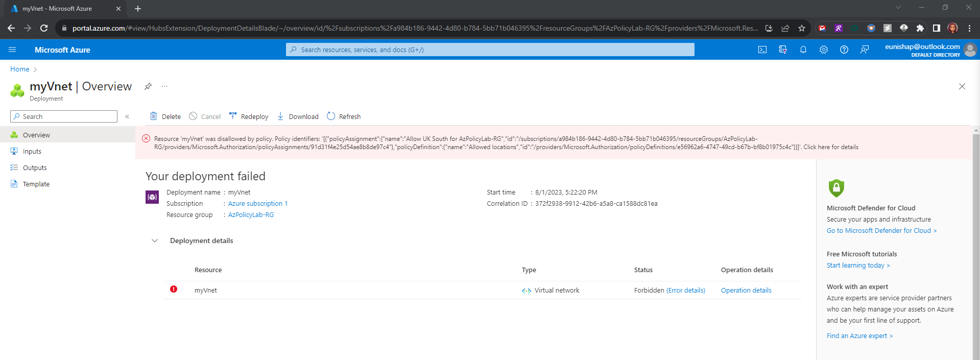Click the Azure global search box

click(x=490, y=50)
